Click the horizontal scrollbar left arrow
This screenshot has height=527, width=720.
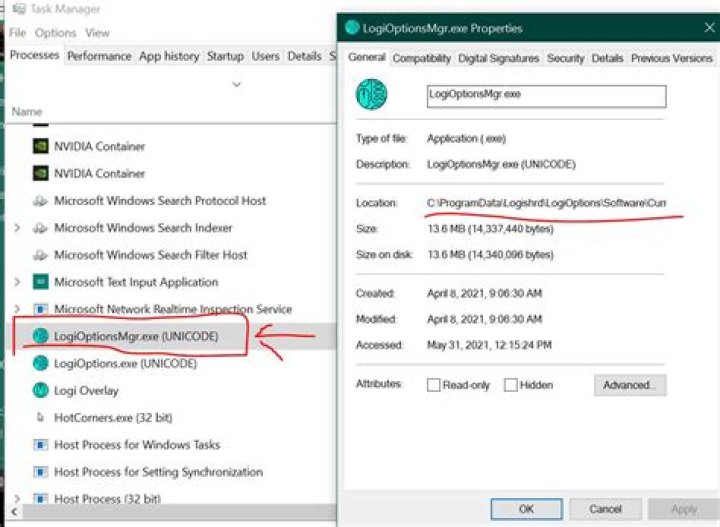point(14,511)
